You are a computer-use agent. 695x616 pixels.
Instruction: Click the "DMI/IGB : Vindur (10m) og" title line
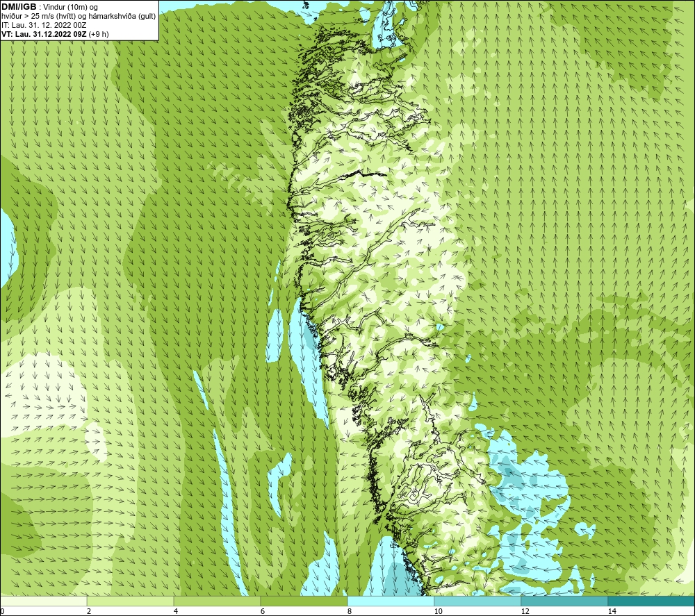(49, 7)
